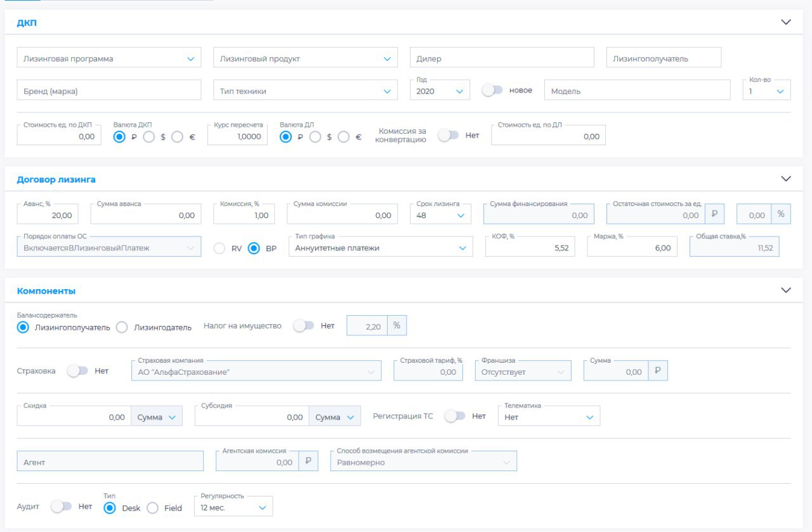The width and height of the screenshot is (812, 532).
Task: Toggle the Комиссия за конвертацию switch
Action: point(448,135)
